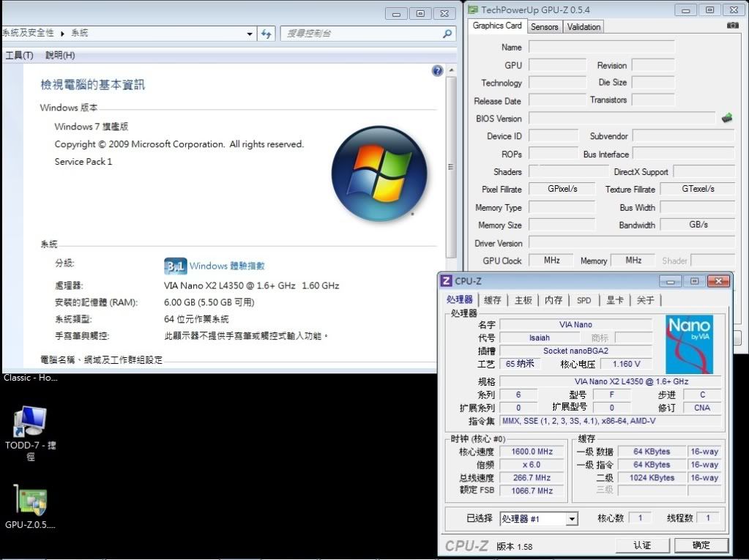Click the Windows Experience Index 3.1 badge

tap(175, 266)
